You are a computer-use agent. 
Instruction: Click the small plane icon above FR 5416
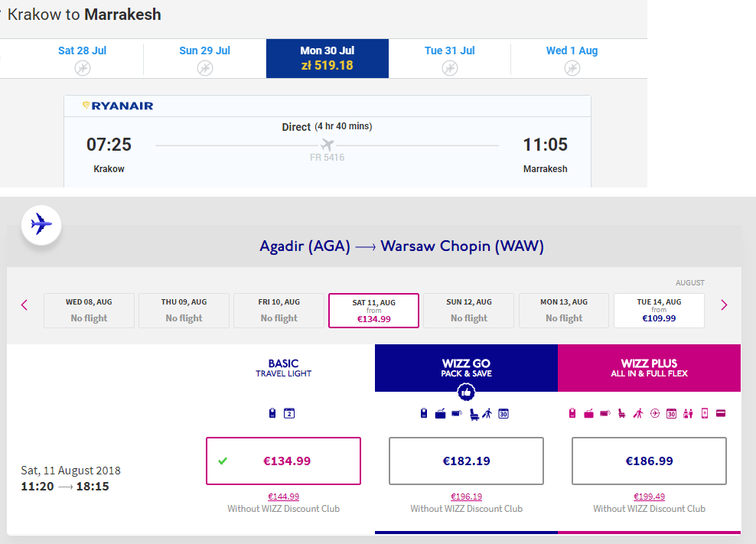[x=327, y=145]
